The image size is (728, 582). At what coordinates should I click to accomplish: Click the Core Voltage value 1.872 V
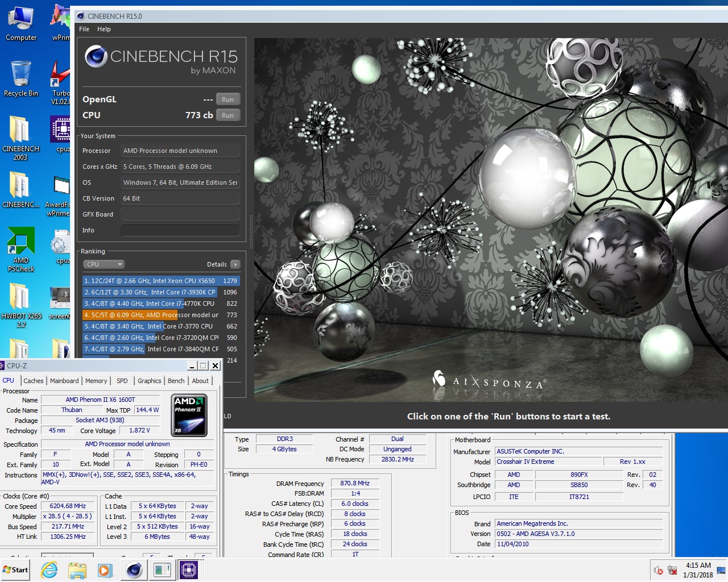click(x=139, y=430)
